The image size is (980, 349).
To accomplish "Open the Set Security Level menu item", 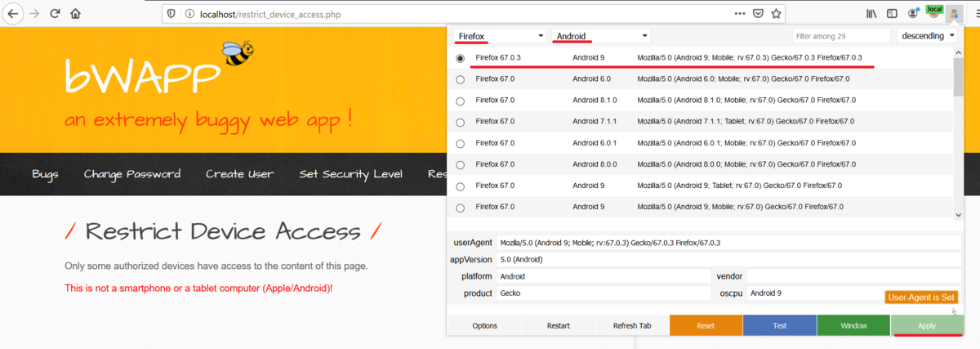I will [x=350, y=174].
